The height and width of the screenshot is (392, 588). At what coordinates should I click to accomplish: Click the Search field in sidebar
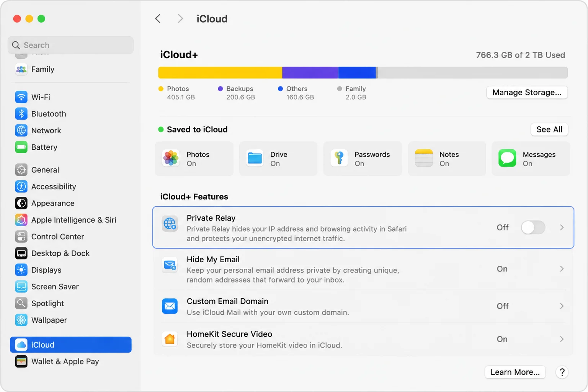tap(71, 45)
